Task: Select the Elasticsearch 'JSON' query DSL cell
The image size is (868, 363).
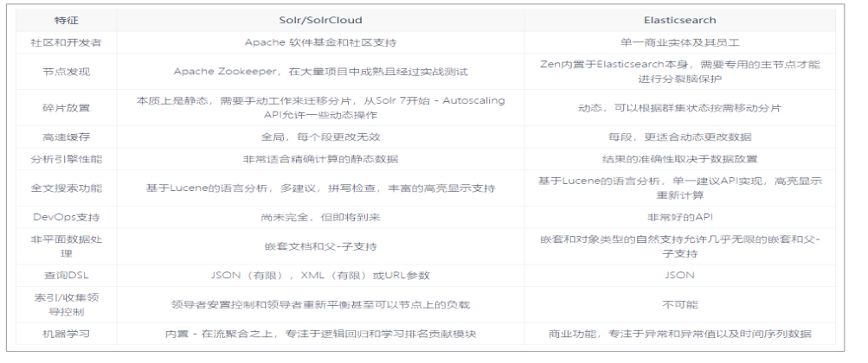Action: coord(680,275)
